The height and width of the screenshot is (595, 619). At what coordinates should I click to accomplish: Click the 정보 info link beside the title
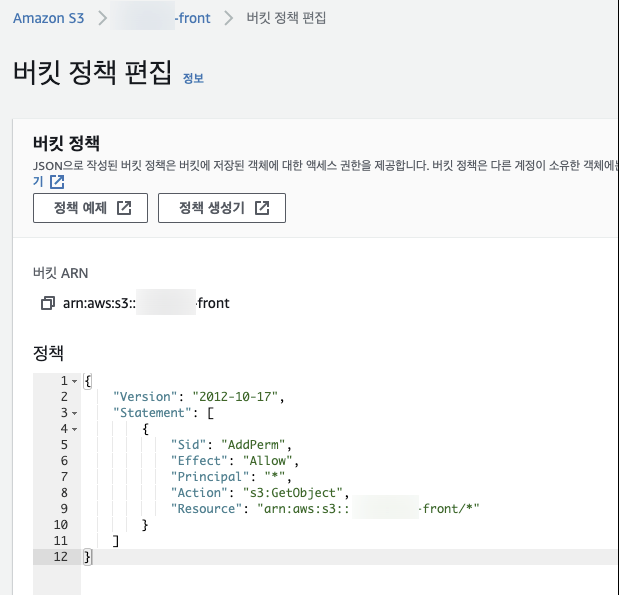tap(193, 78)
